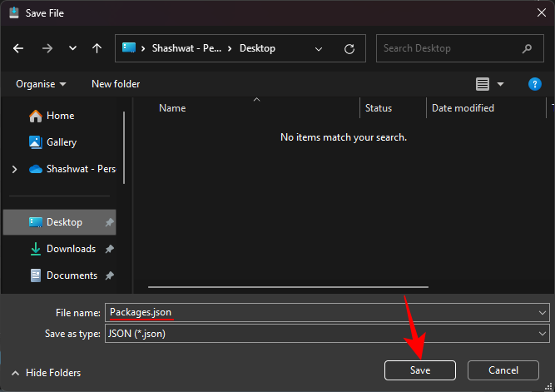Collapse panel with Hide Folders
This screenshot has height=392, width=555.
pyautogui.click(x=47, y=373)
